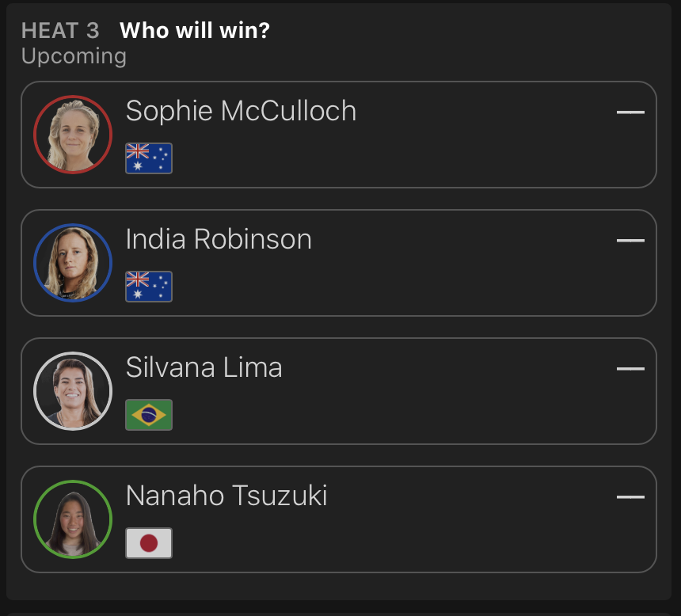Screen dimensions: 681x616
Task: Click the Brazil flag icon
Action: [149, 415]
